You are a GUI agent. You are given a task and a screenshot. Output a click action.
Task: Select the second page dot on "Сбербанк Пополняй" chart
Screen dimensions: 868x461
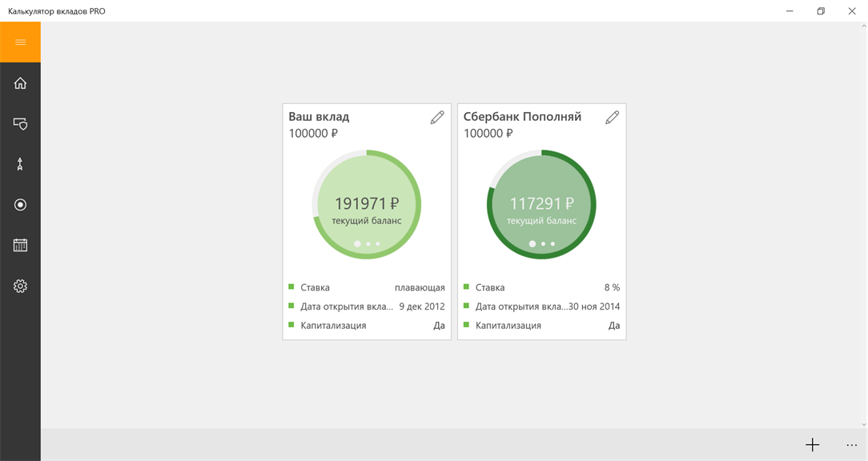click(543, 244)
